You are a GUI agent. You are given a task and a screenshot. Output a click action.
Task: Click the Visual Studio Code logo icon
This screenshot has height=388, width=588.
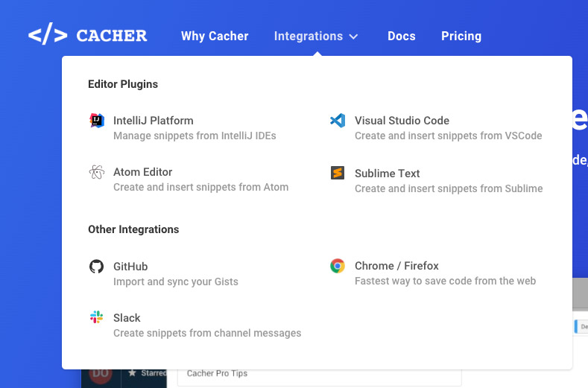[x=338, y=121]
